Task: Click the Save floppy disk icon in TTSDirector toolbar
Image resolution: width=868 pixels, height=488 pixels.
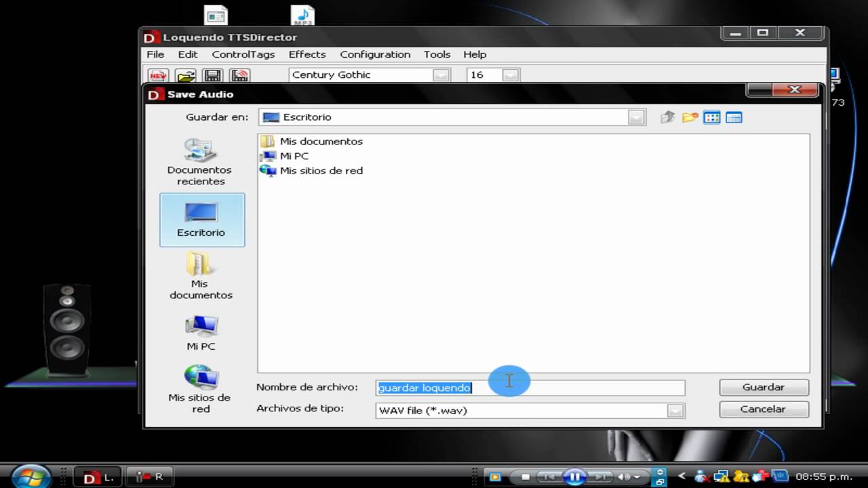Action: [x=213, y=75]
